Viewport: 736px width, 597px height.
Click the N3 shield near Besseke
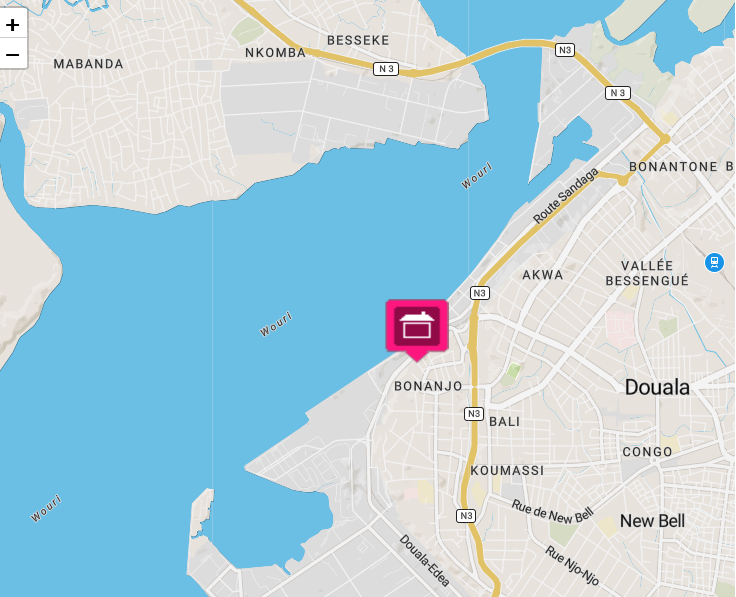tap(386, 69)
